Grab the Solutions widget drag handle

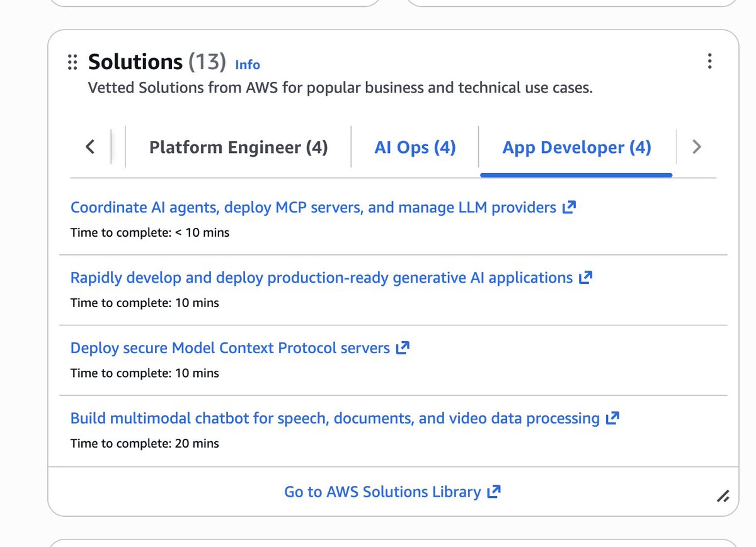pos(72,62)
